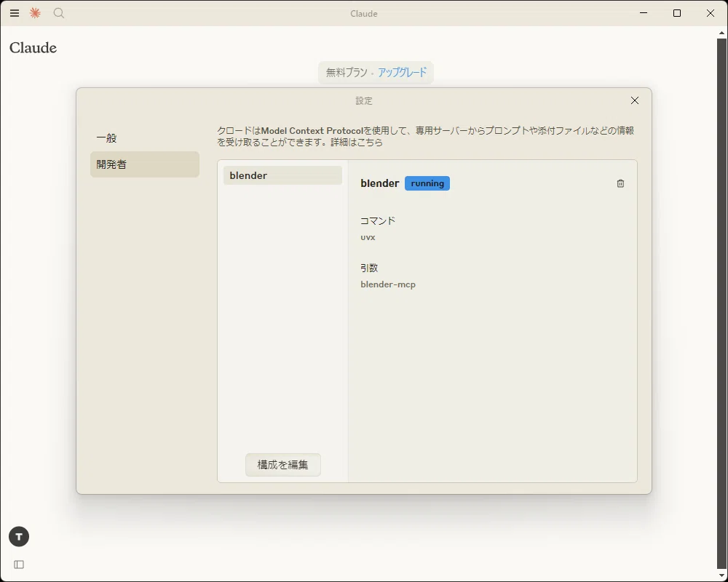This screenshot has height=582, width=728.
Task: Click the uvx command value
Action: [368, 237]
